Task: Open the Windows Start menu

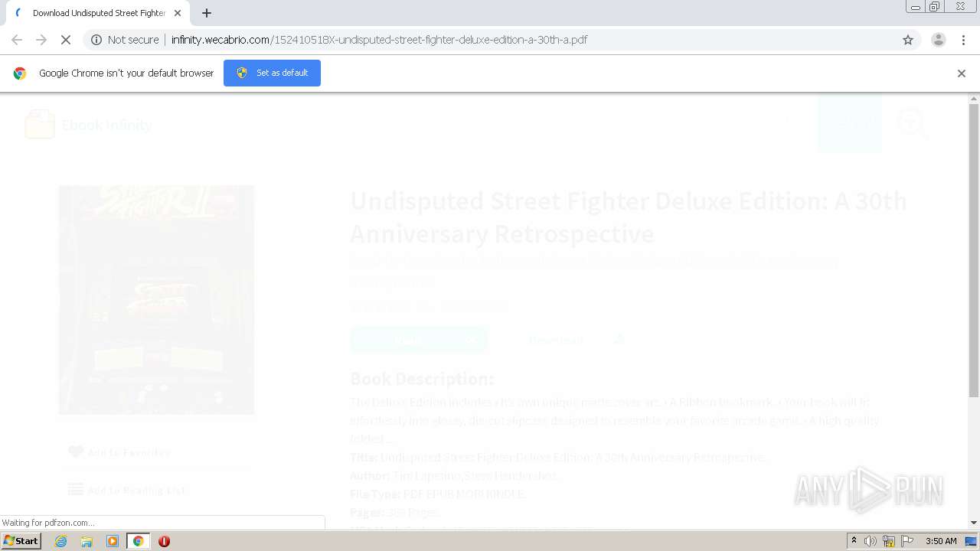Action: 21,540
